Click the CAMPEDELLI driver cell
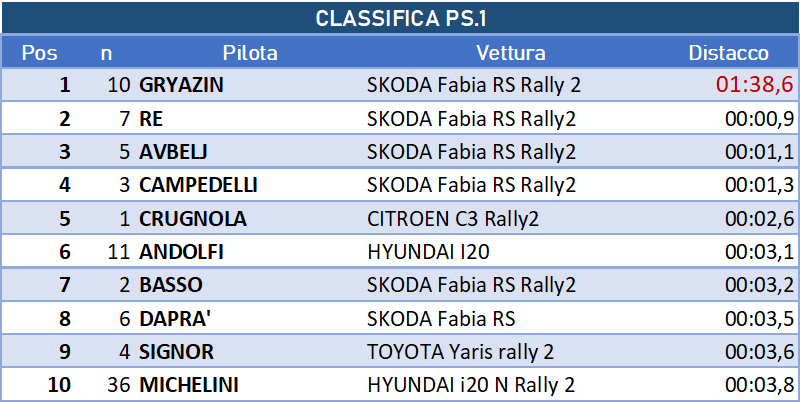This screenshot has width=800, height=402. (198, 185)
